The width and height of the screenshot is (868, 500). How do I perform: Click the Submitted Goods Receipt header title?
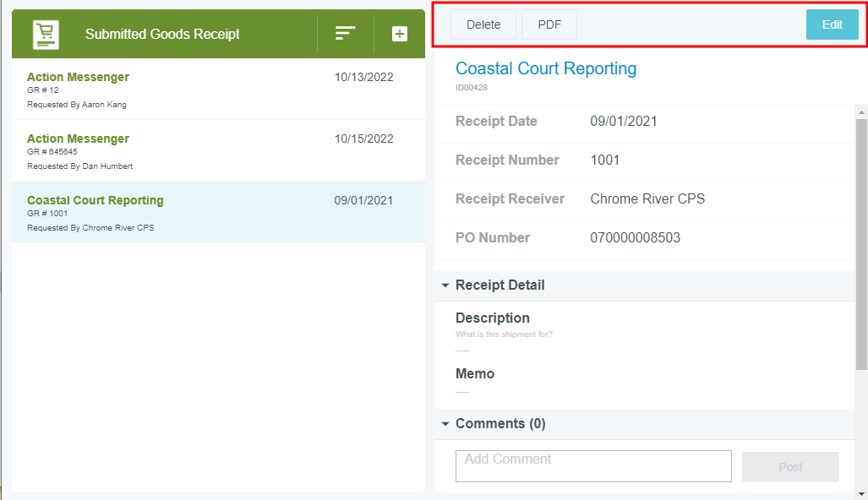coord(162,34)
